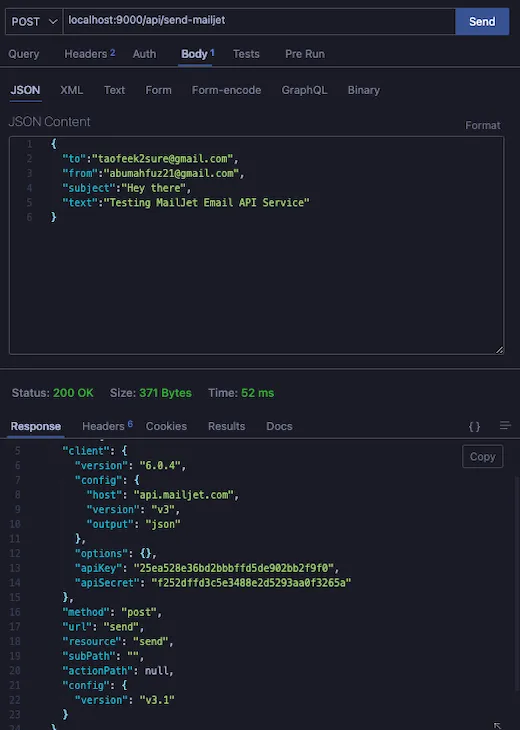This screenshot has height=730, width=520.
Task: Click the "subject" line Hey there
Action: pos(127,188)
